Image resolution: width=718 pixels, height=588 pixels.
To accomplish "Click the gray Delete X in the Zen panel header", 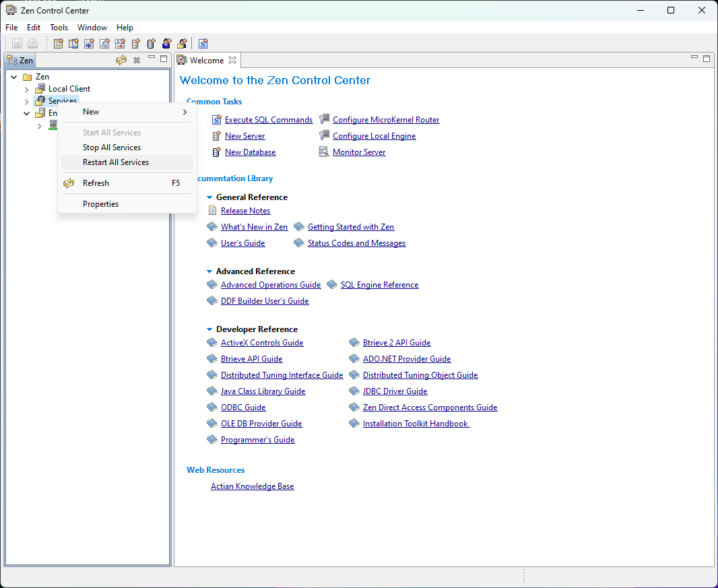I will click(x=137, y=60).
